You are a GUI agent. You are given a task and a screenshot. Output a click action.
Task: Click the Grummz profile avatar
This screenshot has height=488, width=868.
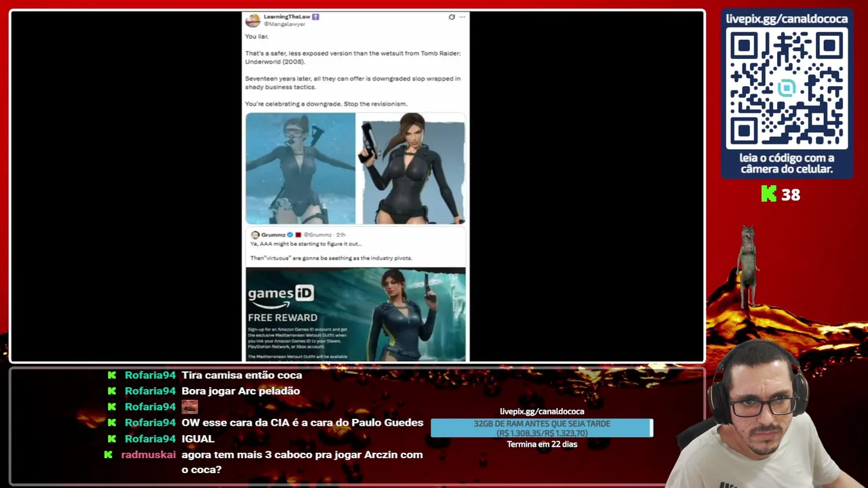click(255, 235)
